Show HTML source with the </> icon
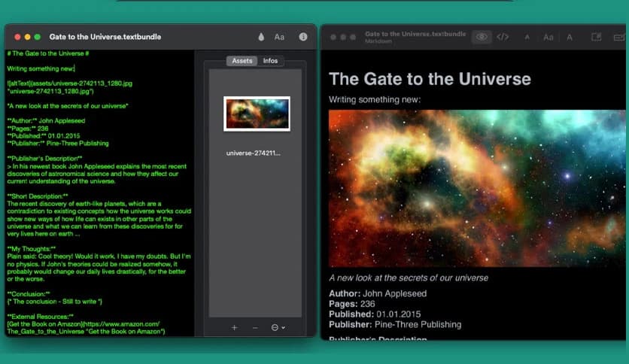The height and width of the screenshot is (364, 629). [x=503, y=38]
